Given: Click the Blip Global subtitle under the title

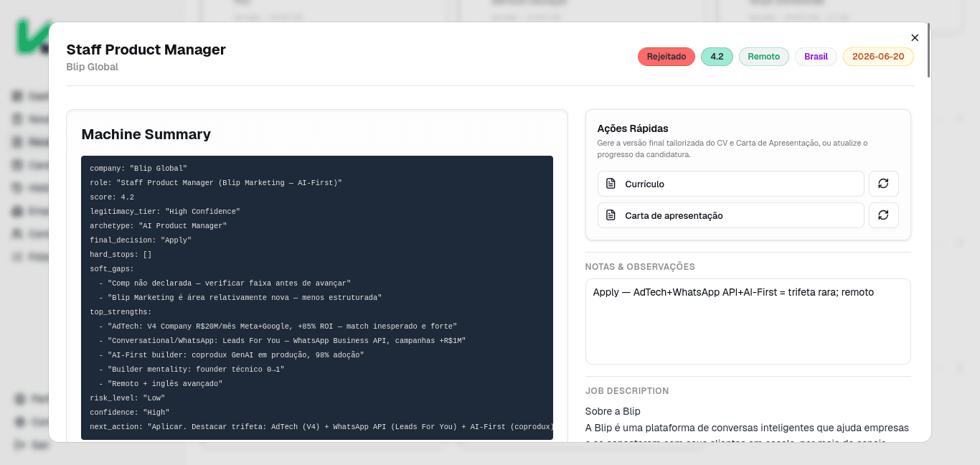Looking at the screenshot, I should click(x=93, y=67).
